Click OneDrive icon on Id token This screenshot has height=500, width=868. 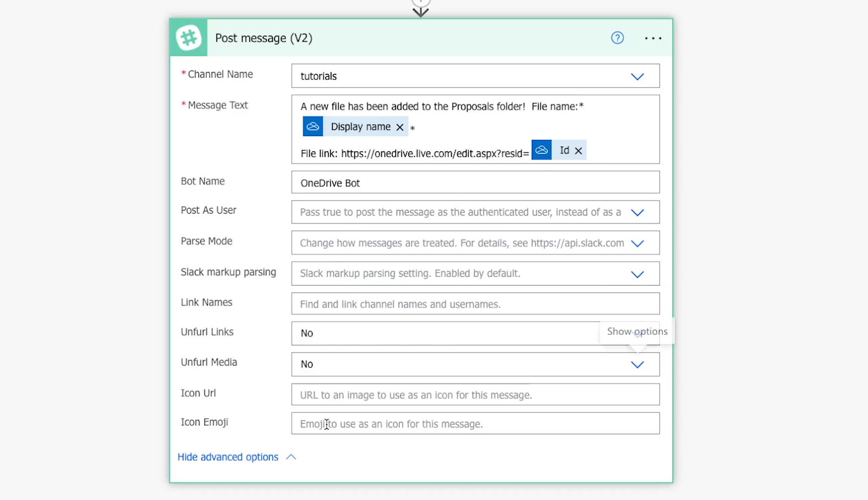[x=541, y=150]
